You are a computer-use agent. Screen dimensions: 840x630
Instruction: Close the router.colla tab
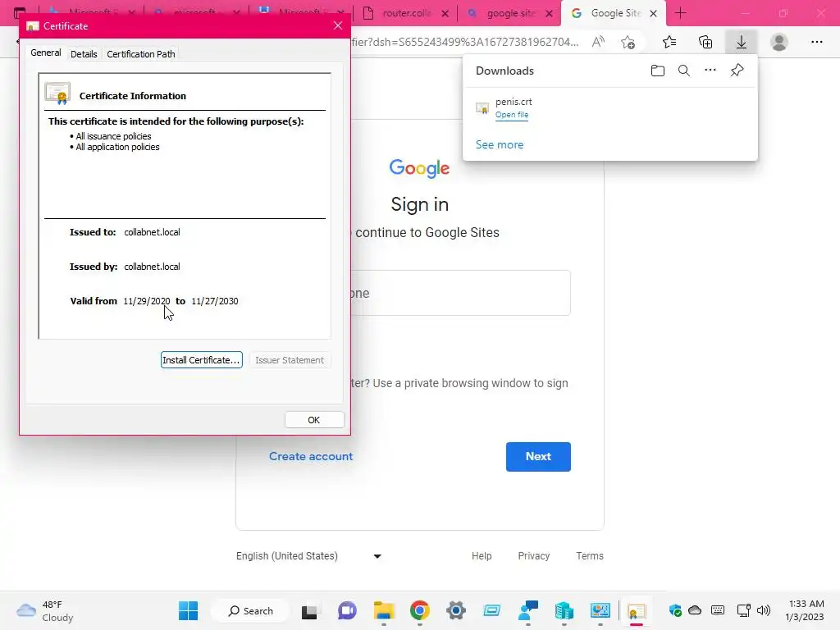[x=445, y=13]
